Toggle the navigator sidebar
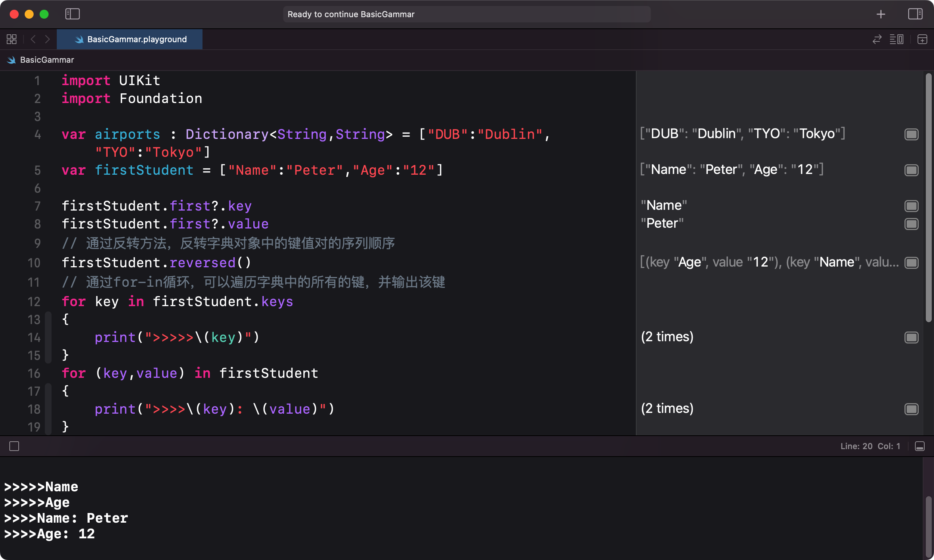Screen dimensions: 934x560 click(x=72, y=14)
